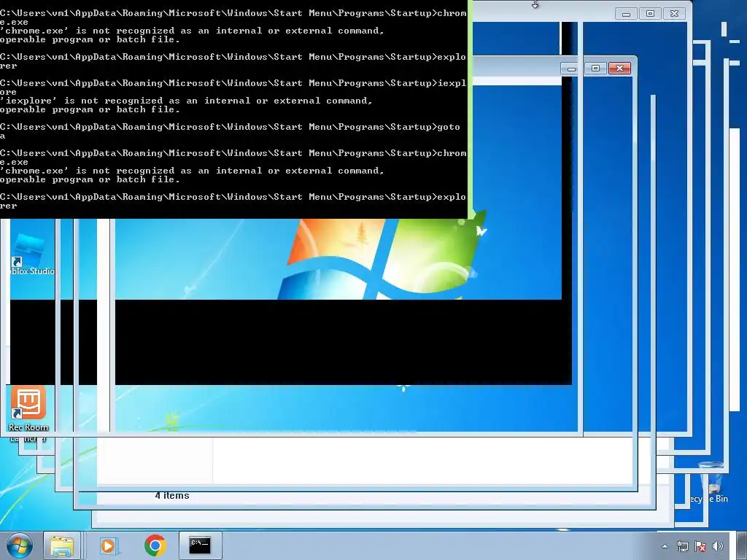Switch to Command Prompt taskbar button
Image resolution: width=747 pixels, height=560 pixels.
click(200, 545)
